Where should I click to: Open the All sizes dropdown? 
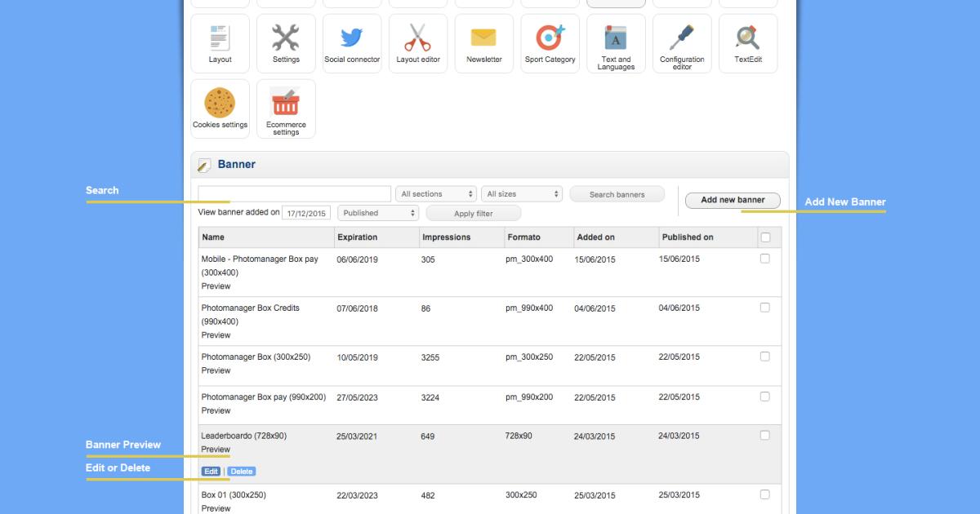522,194
